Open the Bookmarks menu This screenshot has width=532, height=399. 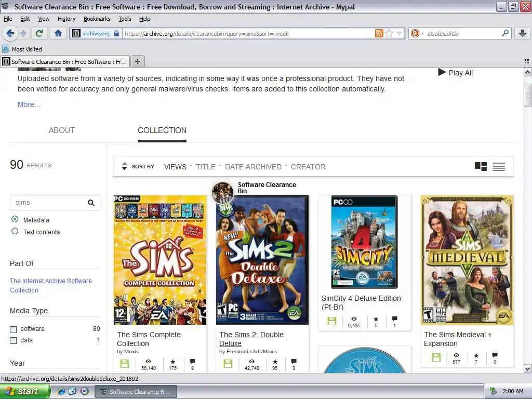pos(97,19)
